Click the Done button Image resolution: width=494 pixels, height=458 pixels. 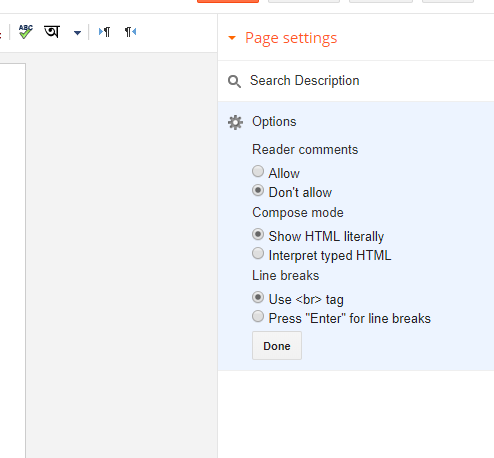[277, 346]
